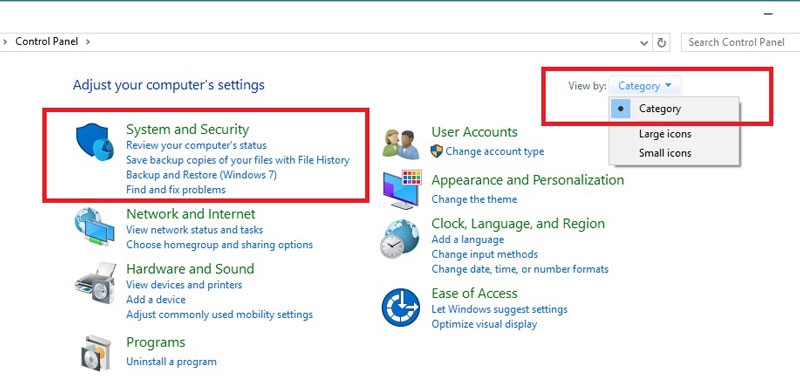The image size is (800, 390).
Task: Refresh the Control Panel address bar
Action: click(x=661, y=42)
